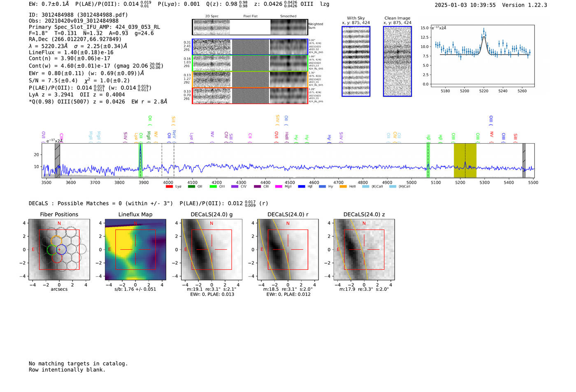Image resolution: width=576 pixels, height=392 pixels.
Task: Click the lime OIII legend swatch
Action: click(x=213, y=186)
